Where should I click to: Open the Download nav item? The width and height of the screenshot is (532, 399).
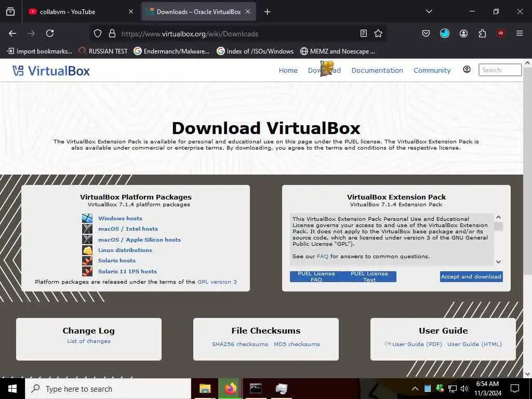pos(324,70)
